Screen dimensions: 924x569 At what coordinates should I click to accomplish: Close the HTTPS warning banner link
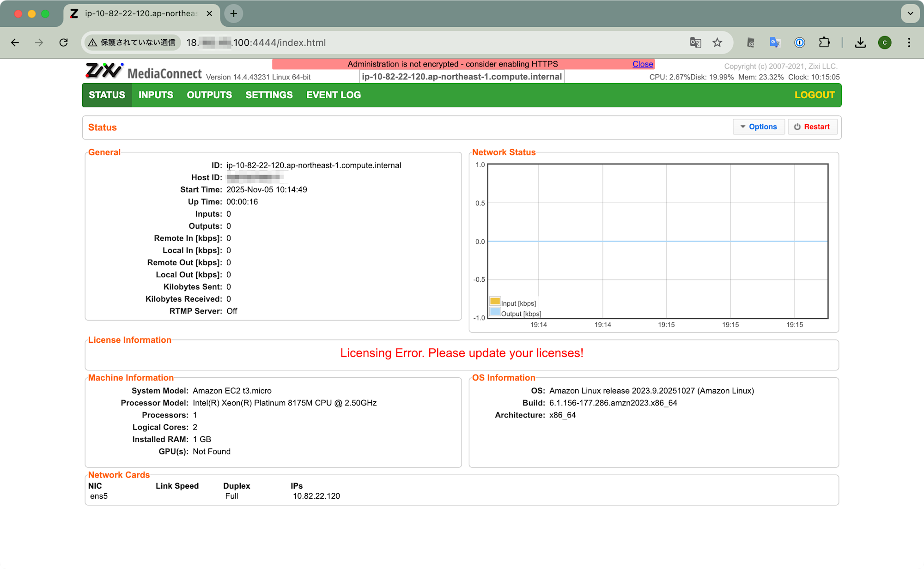642,64
